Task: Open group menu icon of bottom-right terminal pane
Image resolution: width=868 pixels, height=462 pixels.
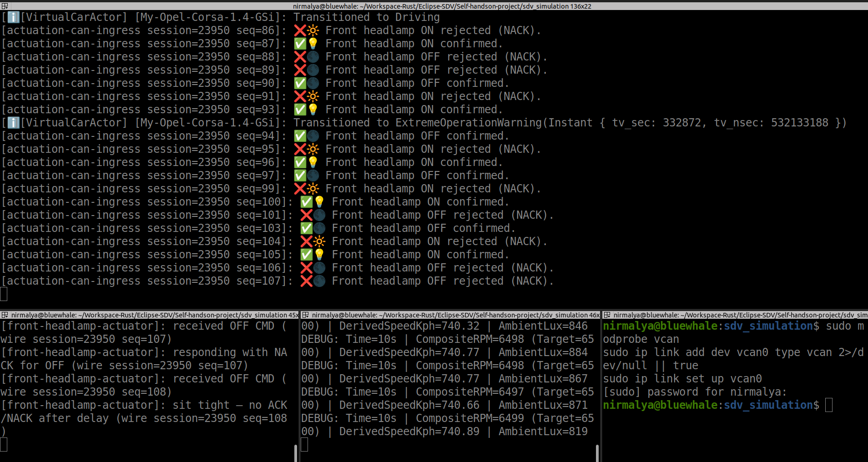Action: pos(607,315)
